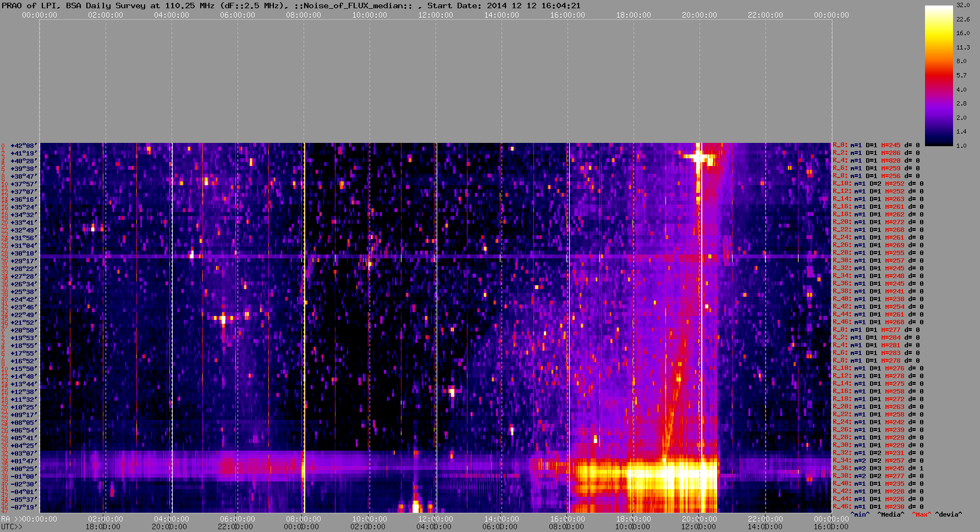Click the 'UTC>>' axis label
The height and width of the screenshot is (532, 980).
(x=12, y=527)
